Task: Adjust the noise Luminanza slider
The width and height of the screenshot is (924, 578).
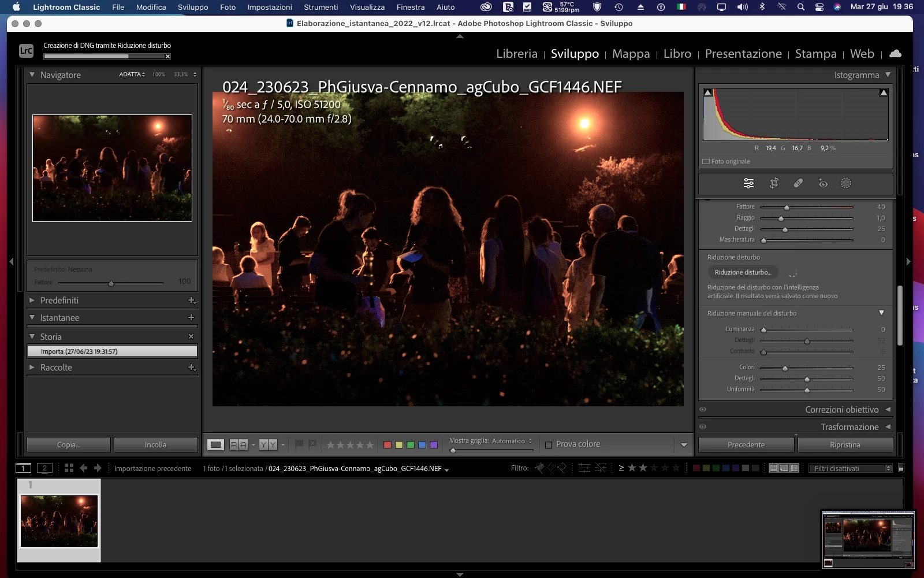Action: [x=763, y=329]
